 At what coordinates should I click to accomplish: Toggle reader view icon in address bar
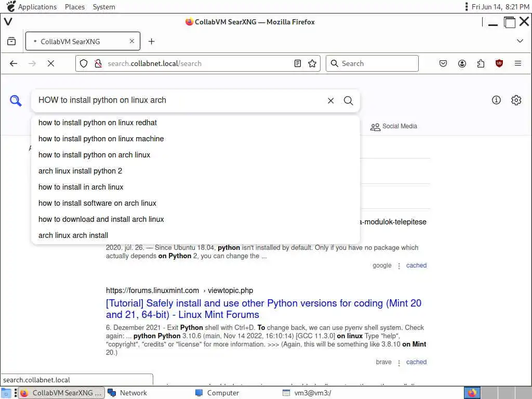pos(298,63)
